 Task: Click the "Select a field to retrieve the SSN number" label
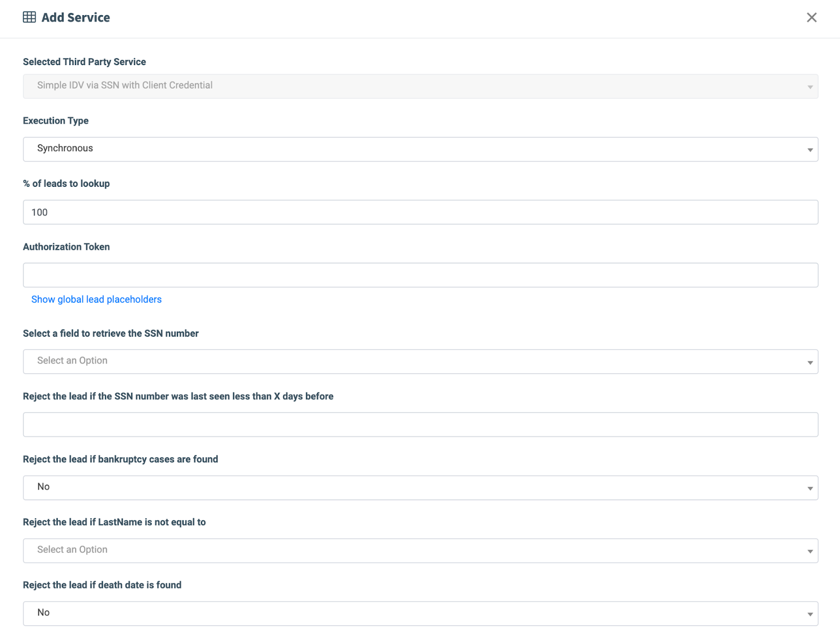tap(111, 334)
